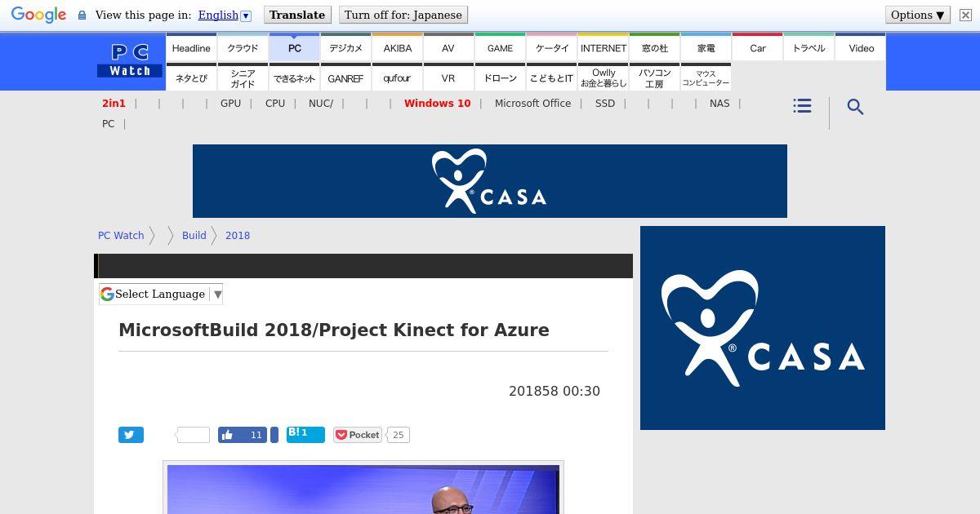The height and width of the screenshot is (514, 980).
Task: Open the GANREF nav tab
Action: point(345,78)
